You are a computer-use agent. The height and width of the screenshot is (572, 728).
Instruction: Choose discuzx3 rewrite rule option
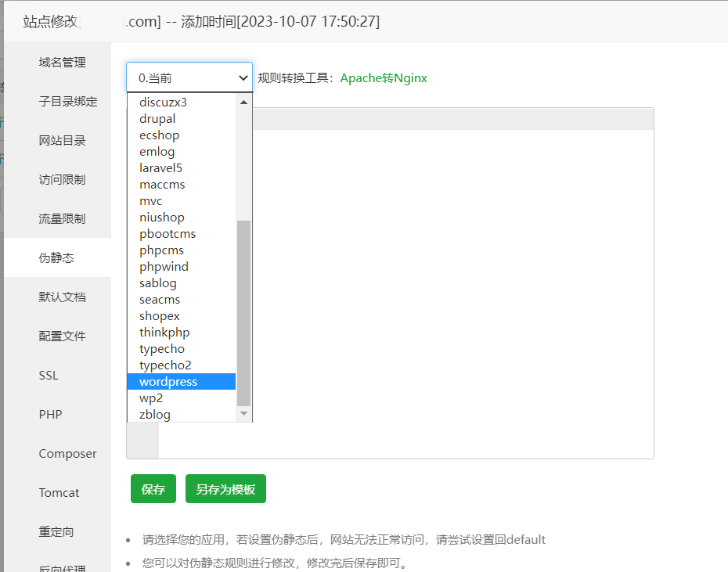pos(163,103)
